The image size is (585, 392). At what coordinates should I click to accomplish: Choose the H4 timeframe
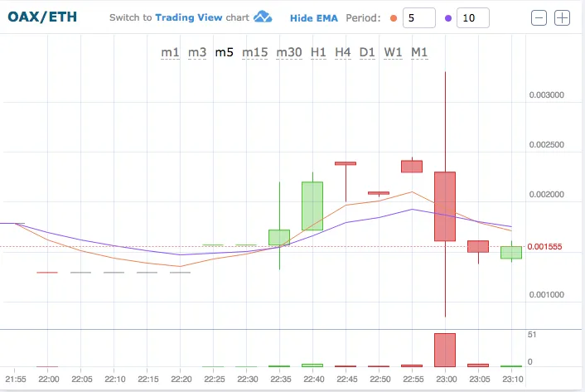pos(343,52)
